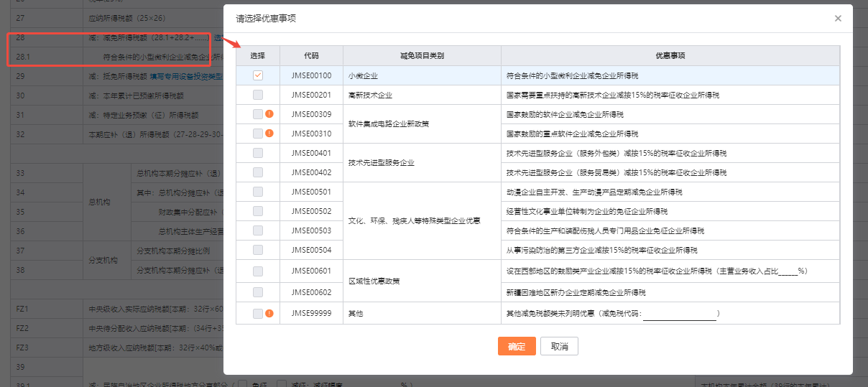Viewport: 868px width, 387px height.
Task: Tick the JMSE00602 新疆困难地区 checkbox
Action: click(x=258, y=292)
